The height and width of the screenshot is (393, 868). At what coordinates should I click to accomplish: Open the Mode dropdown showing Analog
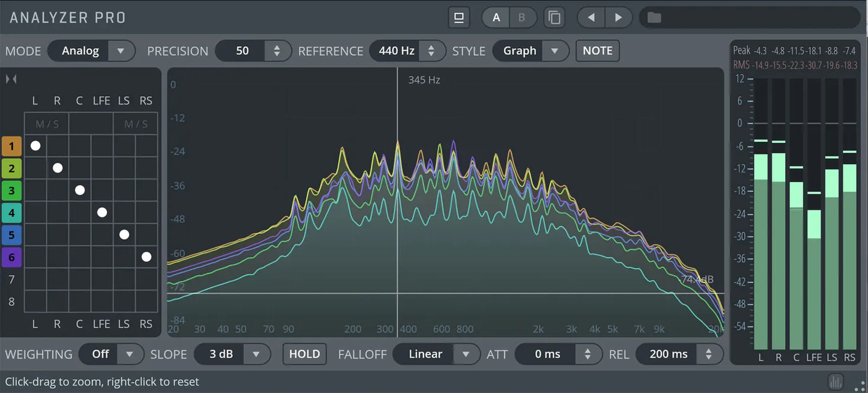pos(91,51)
